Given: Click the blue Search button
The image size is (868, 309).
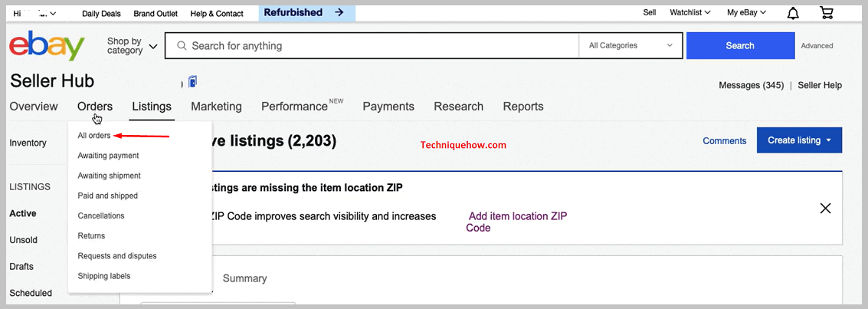Looking at the screenshot, I should pos(740,46).
